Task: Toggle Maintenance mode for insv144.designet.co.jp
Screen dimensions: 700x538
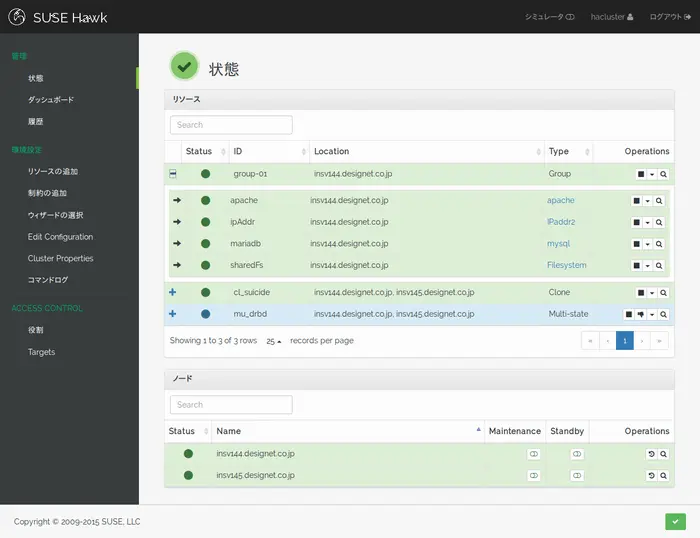Action: coord(534,453)
